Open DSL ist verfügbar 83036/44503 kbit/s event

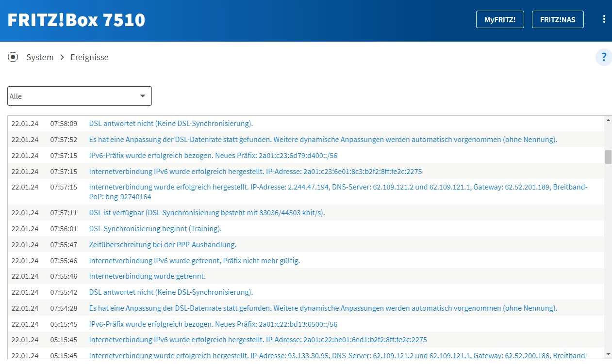tap(207, 213)
